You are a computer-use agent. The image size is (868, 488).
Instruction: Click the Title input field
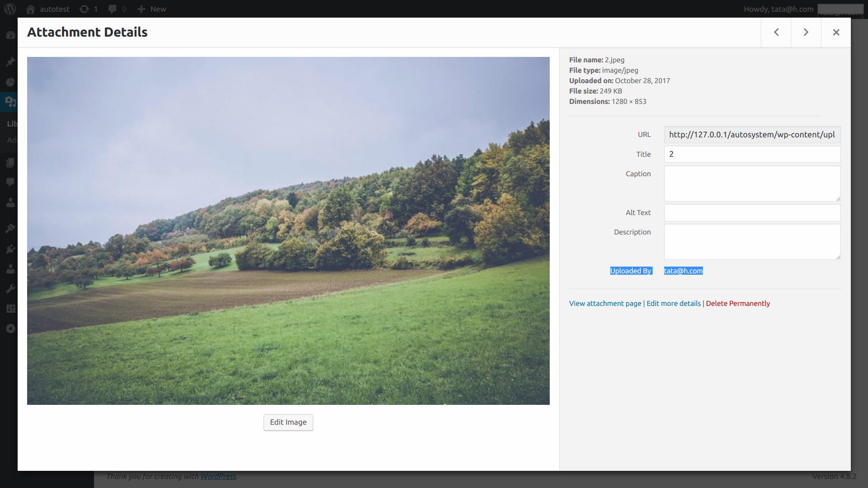coord(753,155)
